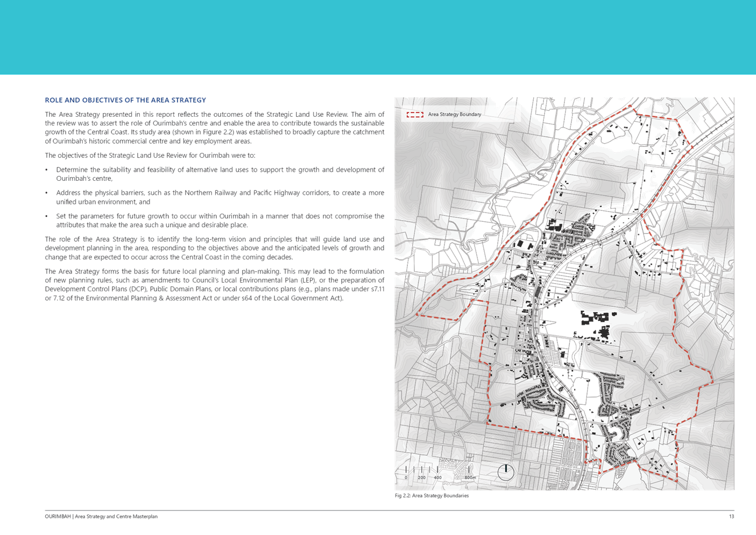Click the paragraph starting 'The Area Strategy presented'

[x=214, y=128]
